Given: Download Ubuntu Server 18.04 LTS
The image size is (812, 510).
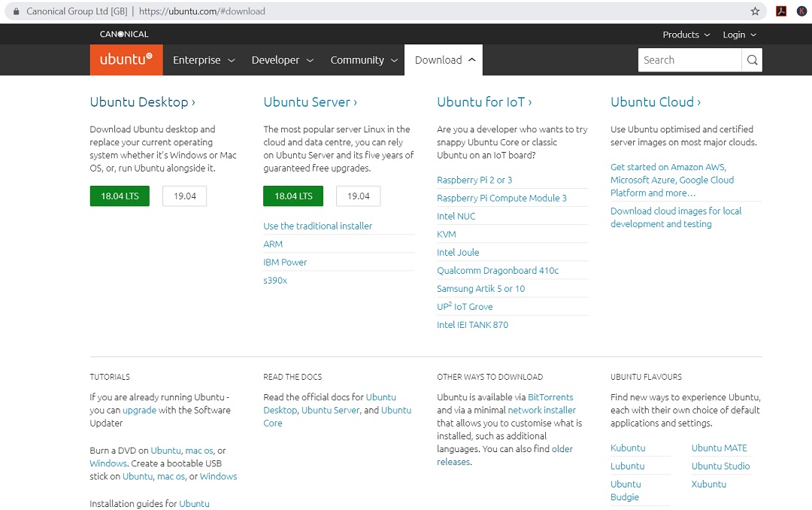Looking at the screenshot, I should click(x=293, y=196).
